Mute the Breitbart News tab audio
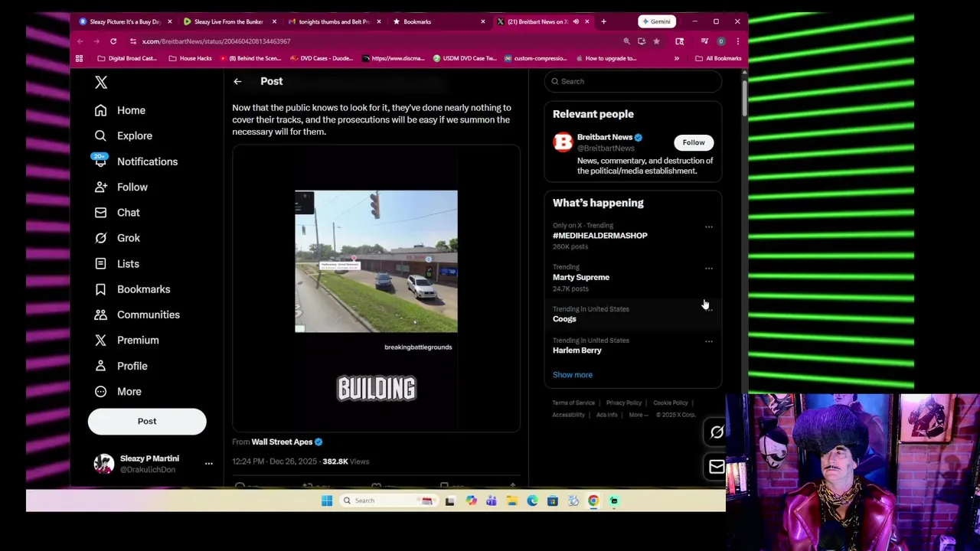Image resolution: width=980 pixels, height=551 pixels. (576, 21)
